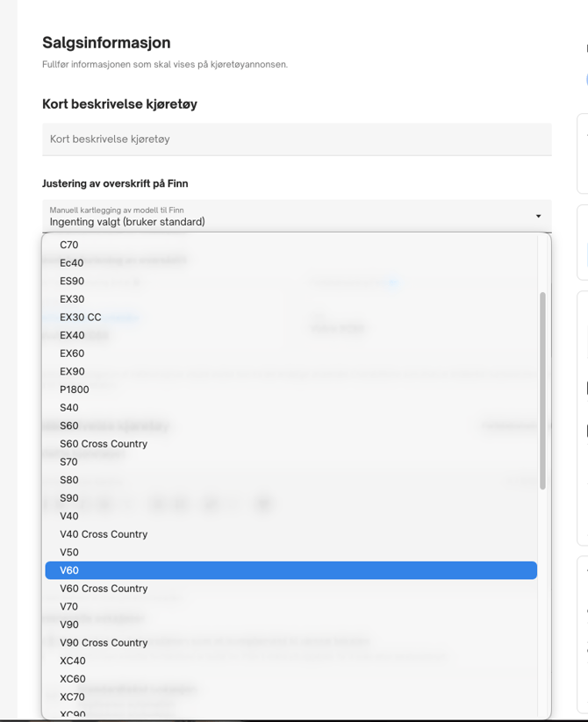The image size is (588, 722).
Task: Click the Kort beskrivelse kjøretøy input field
Action: pos(297,139)
